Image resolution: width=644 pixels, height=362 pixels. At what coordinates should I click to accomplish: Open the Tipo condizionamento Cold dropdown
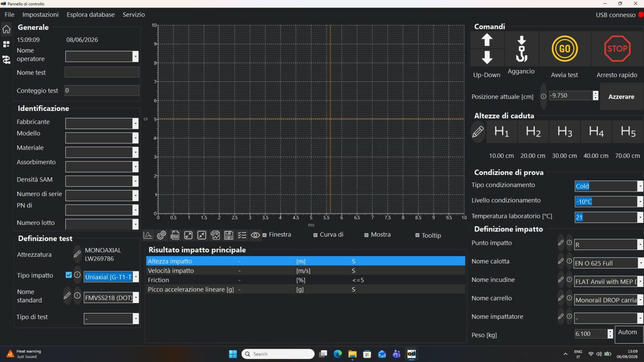pyautogui.click(x=640, y=186)
